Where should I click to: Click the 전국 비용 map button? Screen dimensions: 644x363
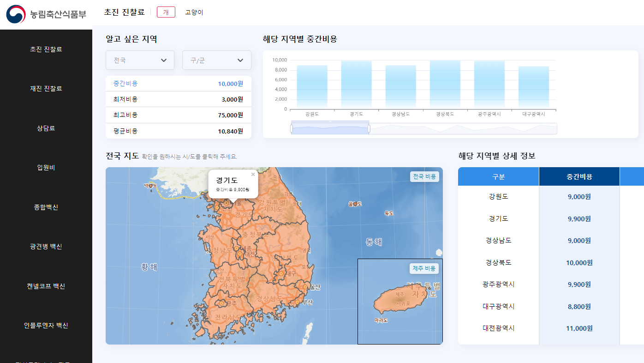point(424,176)
